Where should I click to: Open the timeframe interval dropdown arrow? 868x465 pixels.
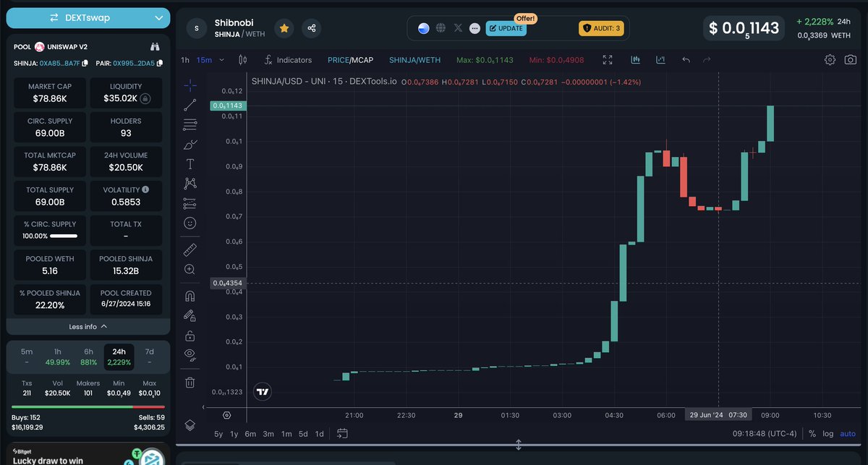(x=221, y=60)
